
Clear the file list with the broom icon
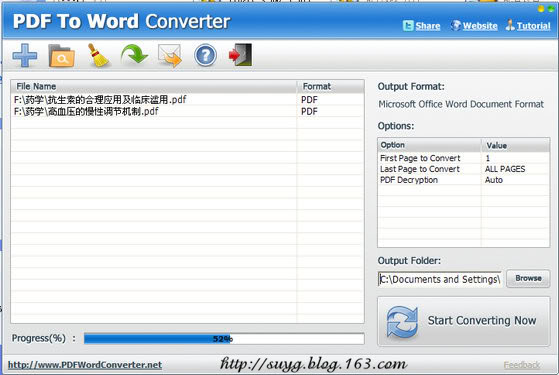click(98, 55)
